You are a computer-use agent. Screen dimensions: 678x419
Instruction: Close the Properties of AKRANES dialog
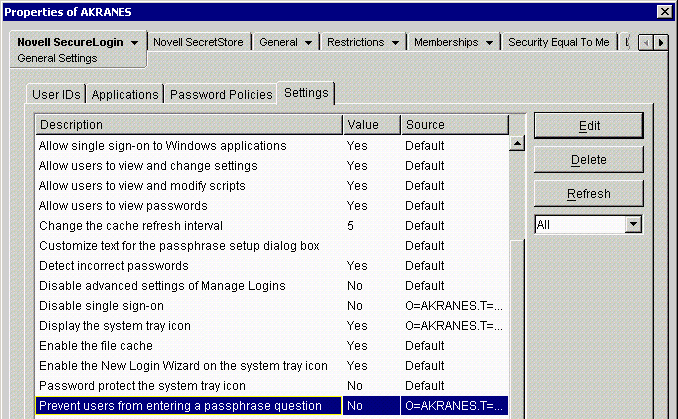[x=664, y=12]
